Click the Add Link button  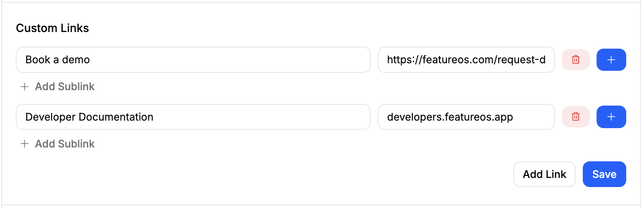pos(544,174)
